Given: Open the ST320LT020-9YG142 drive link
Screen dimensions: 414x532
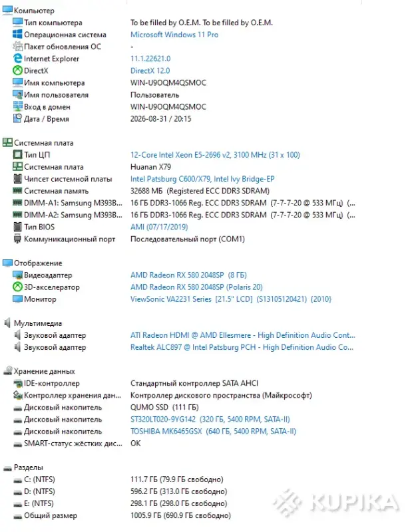Looking at the screenshot, I should click(210, 420).
